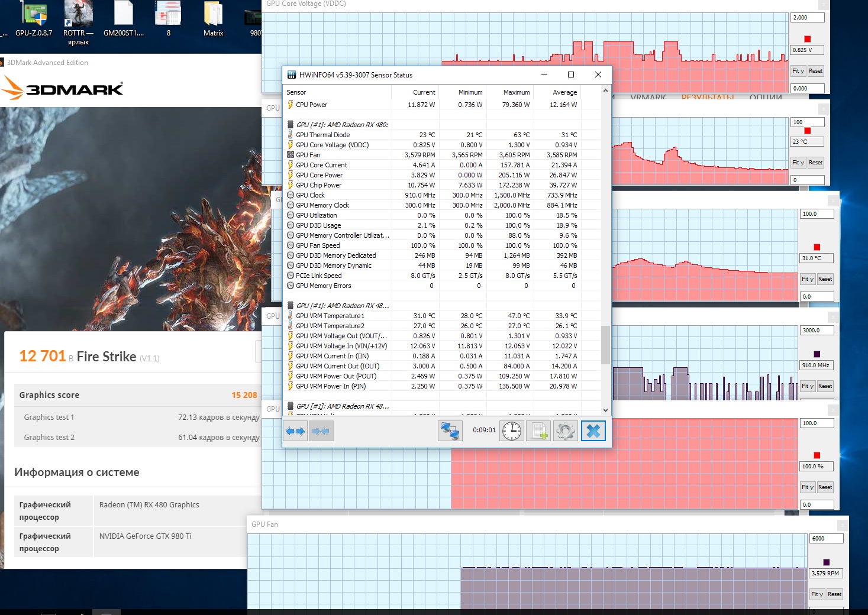Click the 3000.0 maximum field of the clock graph
Image resolution: width=868 pixels, height=615 pixels.
click(x=817, y=331)
